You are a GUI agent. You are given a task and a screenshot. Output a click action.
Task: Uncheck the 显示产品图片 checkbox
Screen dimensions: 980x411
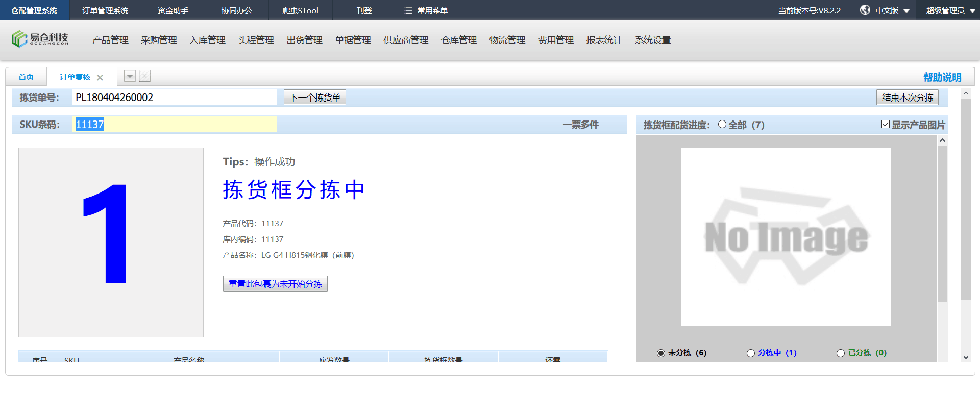[886, 125]
